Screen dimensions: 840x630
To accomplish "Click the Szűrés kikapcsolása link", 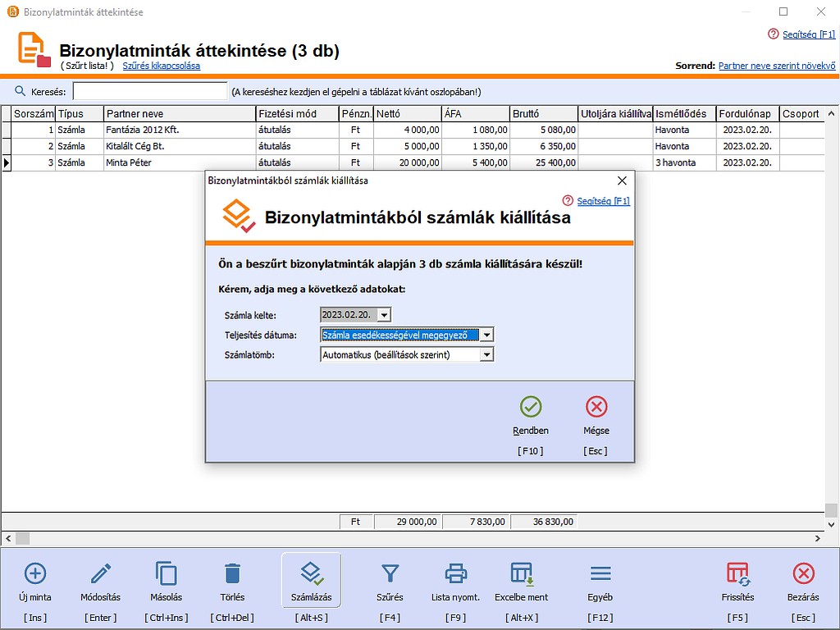I will [162, 66].
